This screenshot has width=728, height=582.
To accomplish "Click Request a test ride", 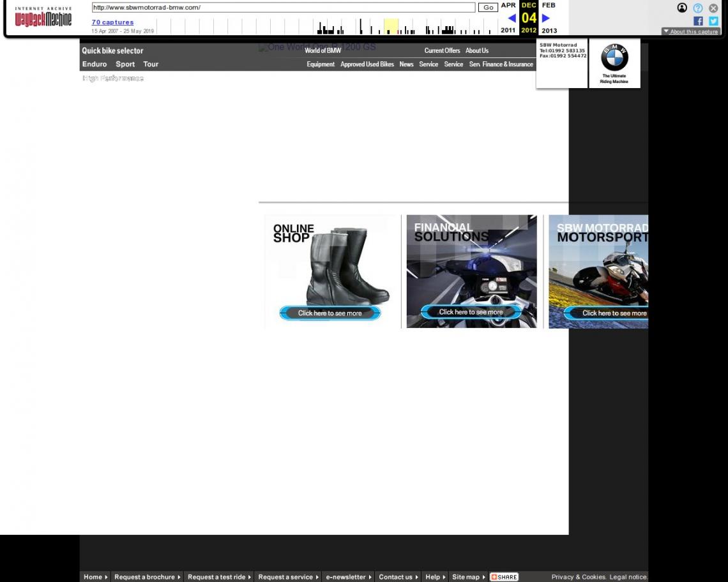I will point(219,577).
